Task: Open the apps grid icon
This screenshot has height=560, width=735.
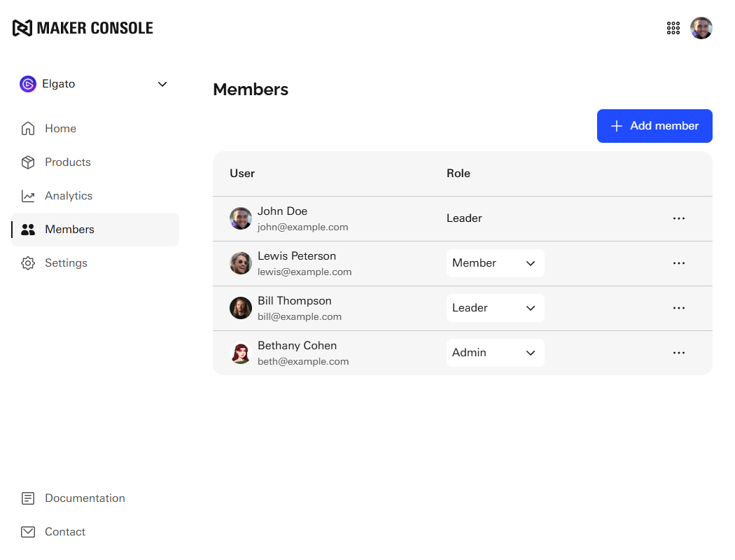Action: (x=673, y=28)
